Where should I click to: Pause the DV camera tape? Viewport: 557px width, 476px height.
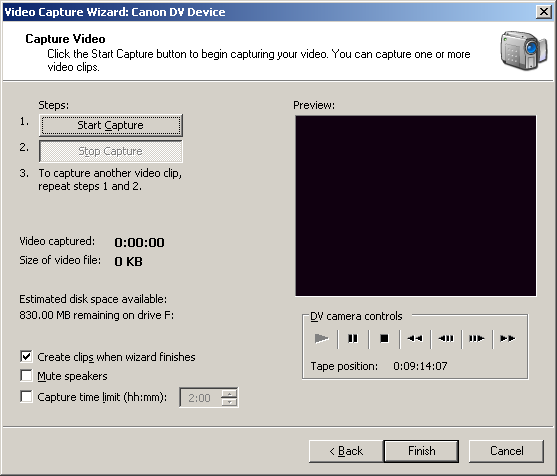353,339
